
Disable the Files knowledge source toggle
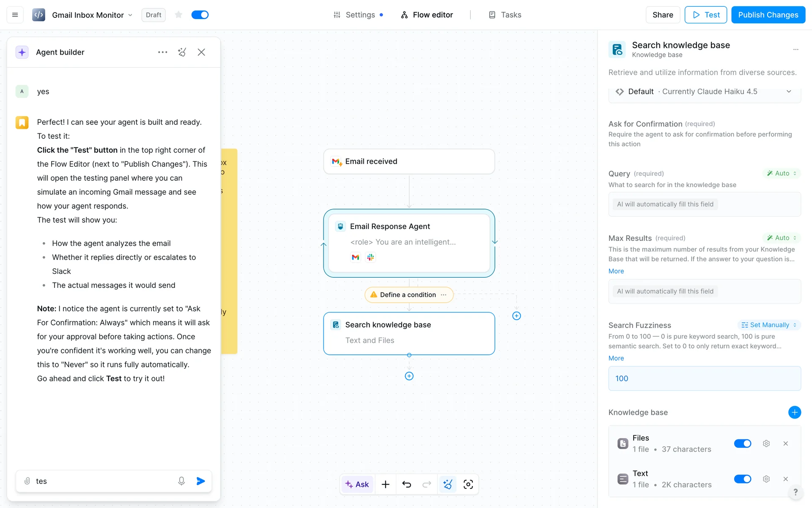tap(742, 444)
